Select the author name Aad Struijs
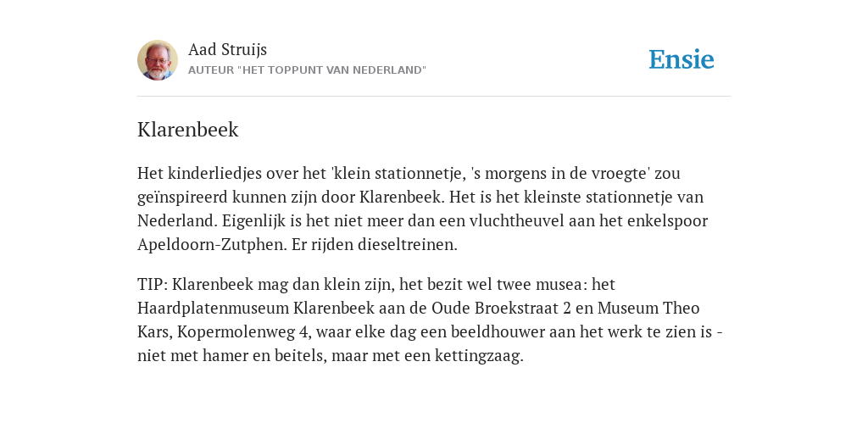This screenshot has width=868, height=434. 227,49
